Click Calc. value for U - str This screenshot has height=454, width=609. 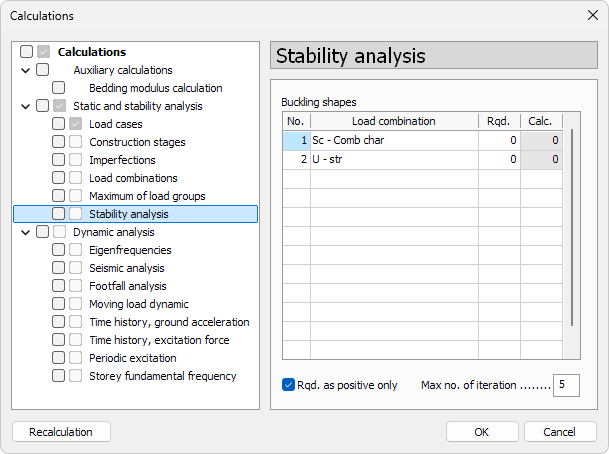pyautogui.click(x=541, y=160)
